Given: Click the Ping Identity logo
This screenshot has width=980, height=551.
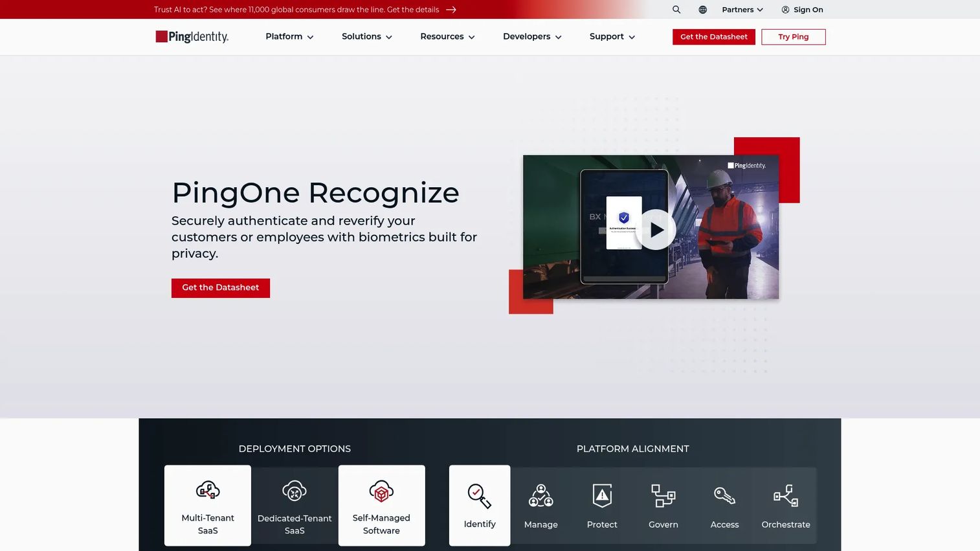Looking at the screenshot, I should pyautogui.click(x=192, y=37).
